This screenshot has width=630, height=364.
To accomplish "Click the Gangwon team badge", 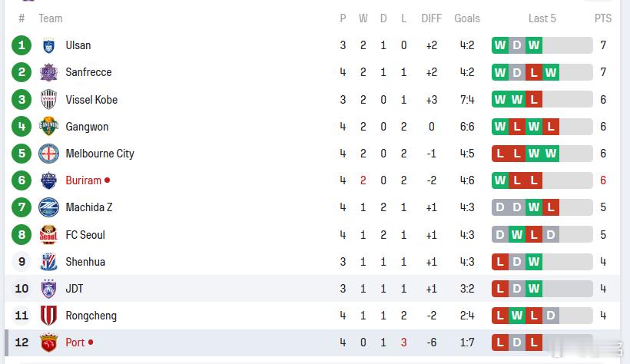I will click(x=48, y=127).
